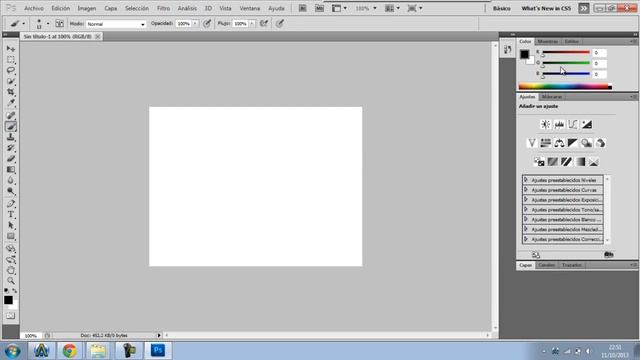Select the Path Selection tool
Viewport: 640px width, 360px height.
pyautogui.click(x=11, y=225)
